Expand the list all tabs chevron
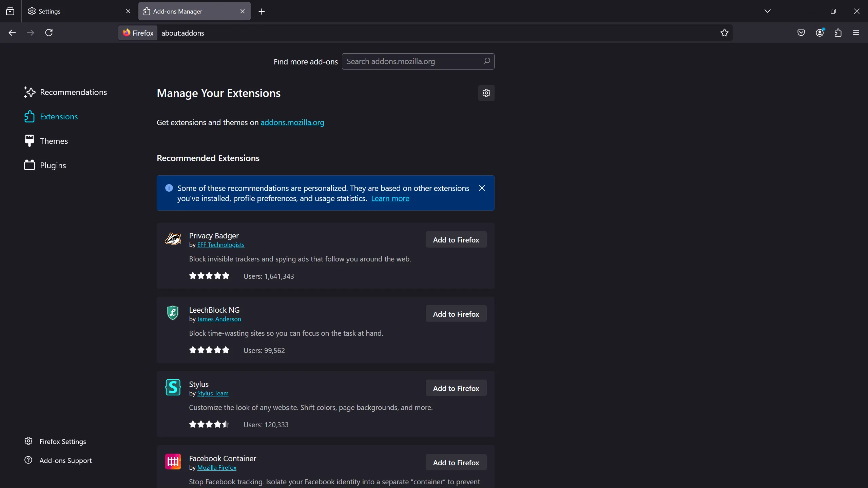The image size is (868, 488). [x=768, y=11]
